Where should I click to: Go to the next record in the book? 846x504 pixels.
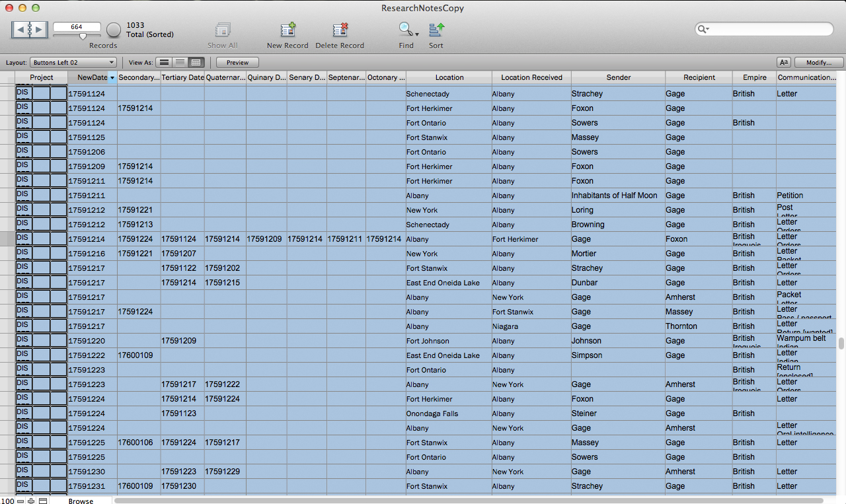(x=39, y=30)
